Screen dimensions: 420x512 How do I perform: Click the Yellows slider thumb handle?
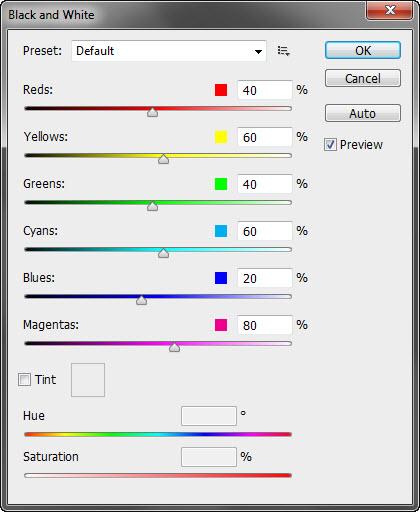pos(163,159)
